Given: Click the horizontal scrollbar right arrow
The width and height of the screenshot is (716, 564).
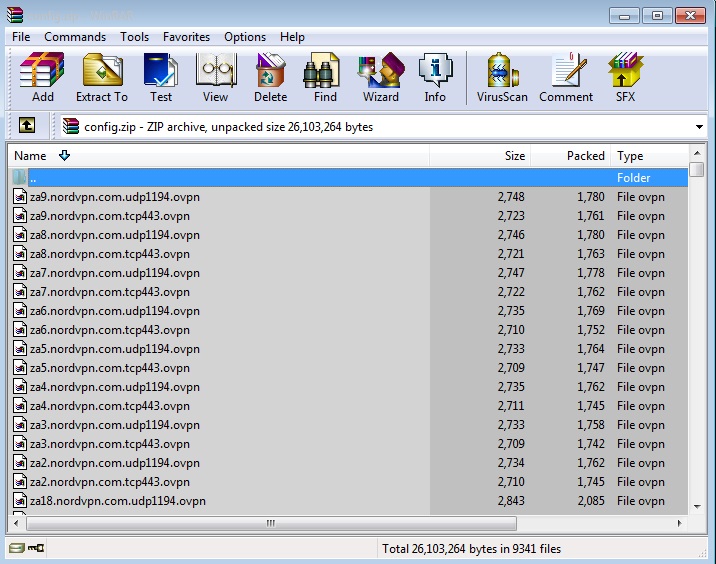Looking at the screenshot, I should (679, 523).
